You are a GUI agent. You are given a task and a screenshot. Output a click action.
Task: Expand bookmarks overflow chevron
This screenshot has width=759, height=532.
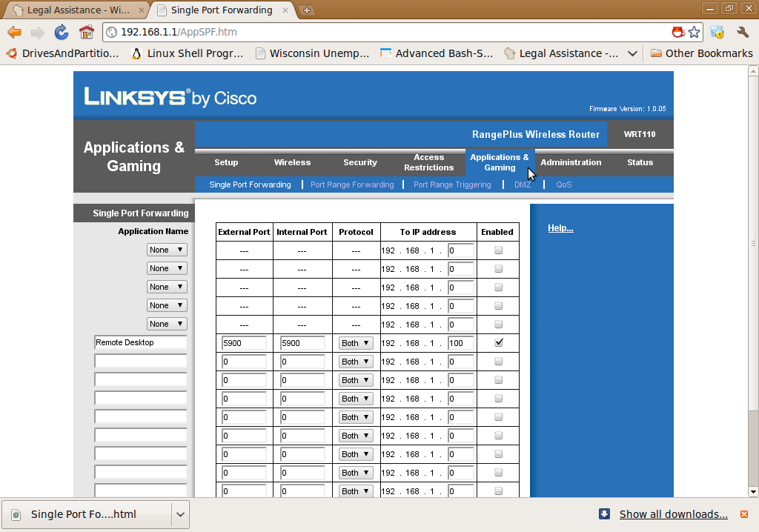[632, 54]
